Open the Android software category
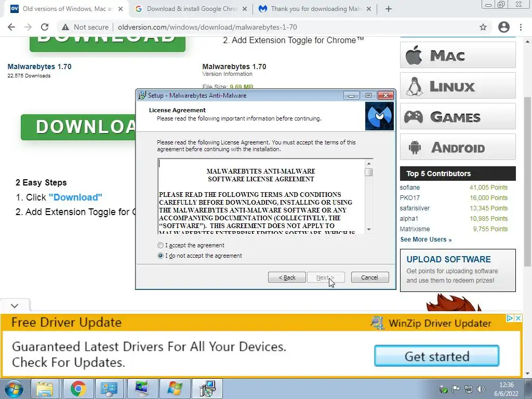The image size is (532, 399). 458,147
